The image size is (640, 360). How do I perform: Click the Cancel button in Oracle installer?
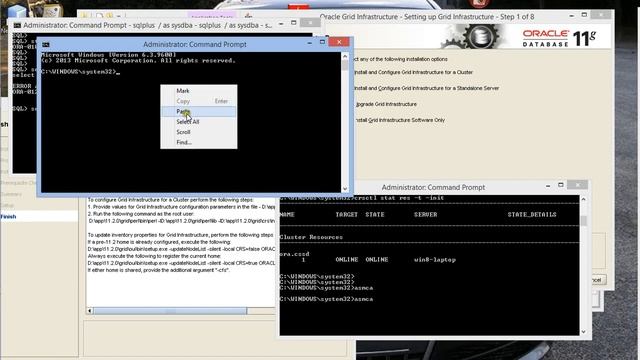pos(598,280)
